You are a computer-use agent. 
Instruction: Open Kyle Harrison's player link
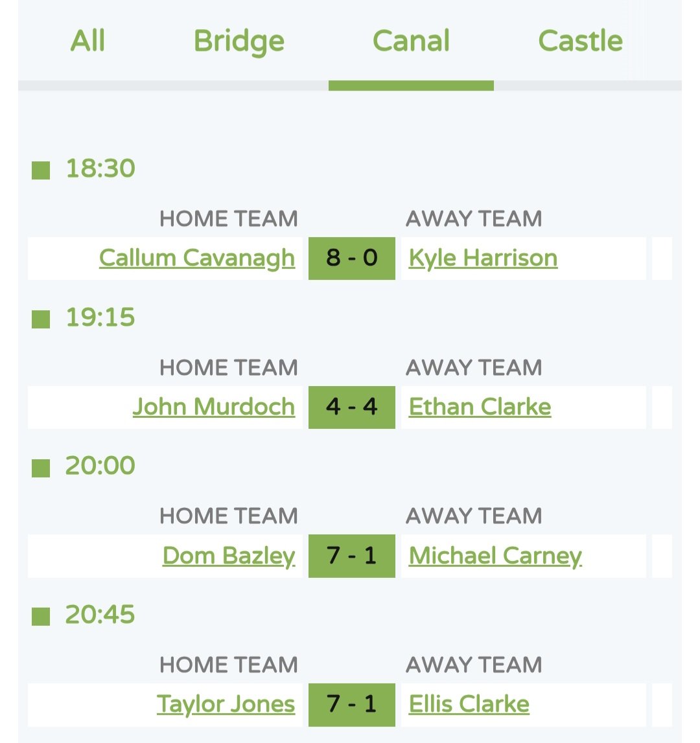(x=484, y=258)
